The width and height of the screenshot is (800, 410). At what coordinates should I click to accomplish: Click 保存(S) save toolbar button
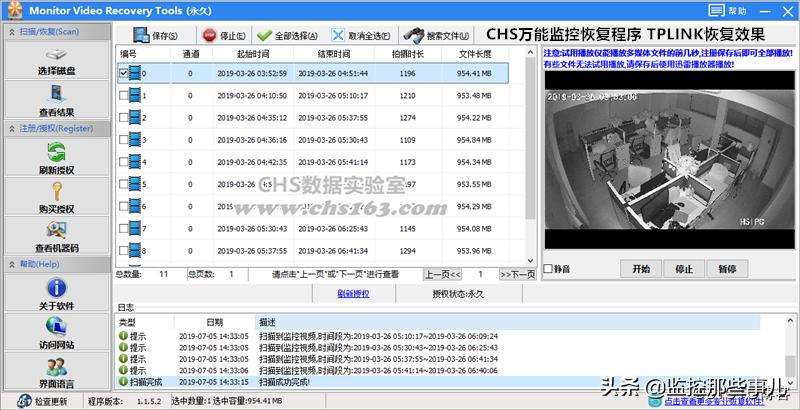pyautogui.click(x=156, y=35)
